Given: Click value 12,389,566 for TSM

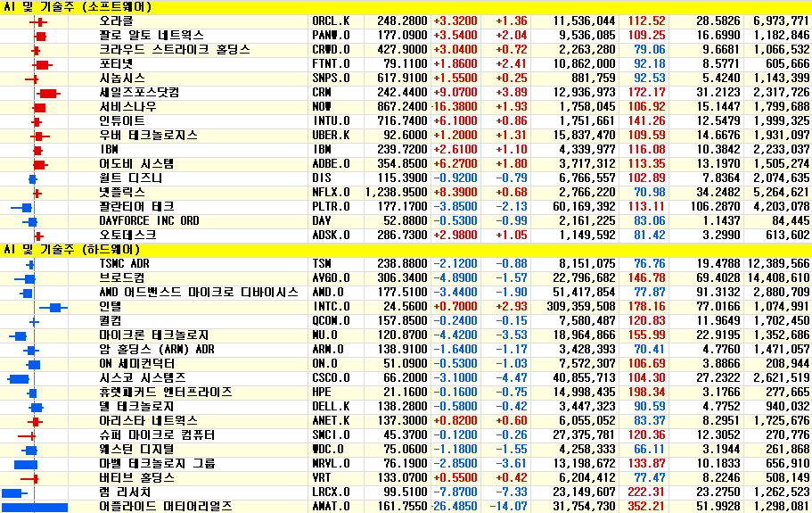Looking at the screenshot, I should pos(778,264).
